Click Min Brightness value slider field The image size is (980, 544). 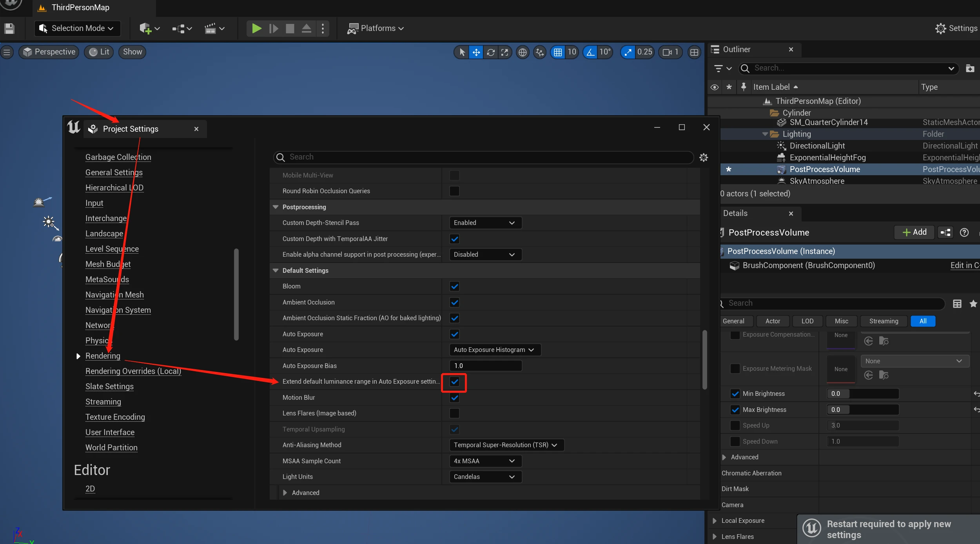[862, 394]
